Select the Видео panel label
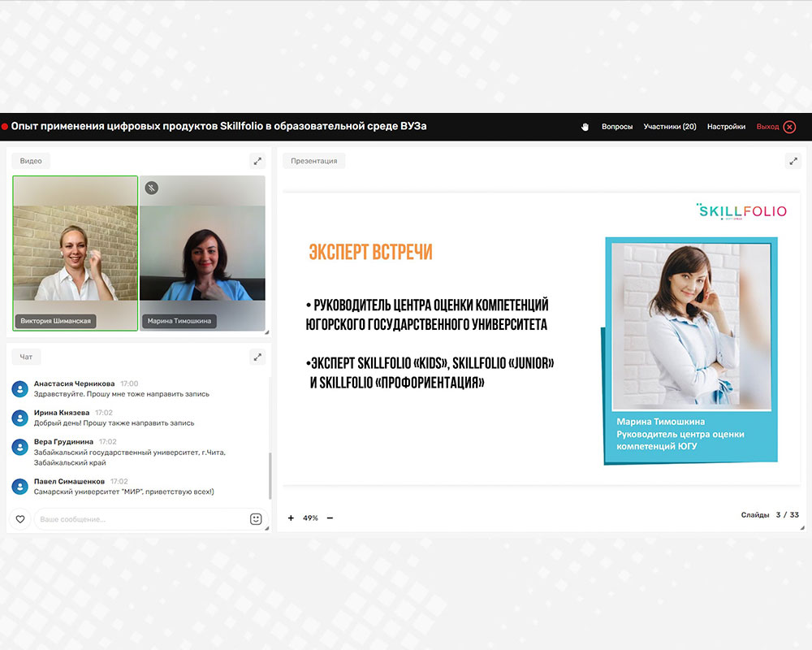The width and height of the screenshot is (812, 650). [x=31, y=161]
